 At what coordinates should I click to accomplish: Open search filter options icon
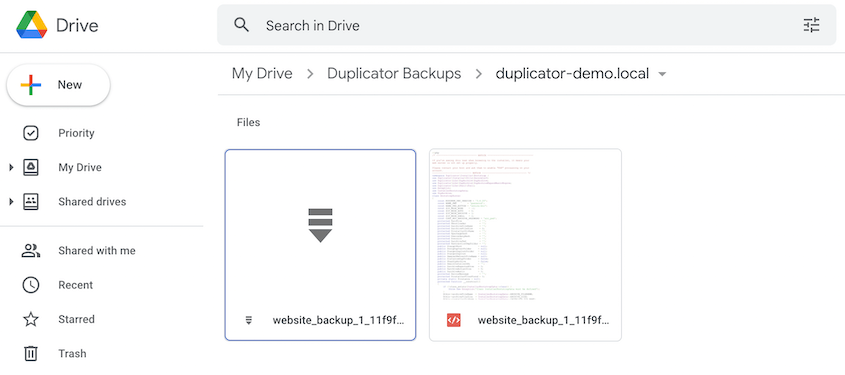[811, 25]
